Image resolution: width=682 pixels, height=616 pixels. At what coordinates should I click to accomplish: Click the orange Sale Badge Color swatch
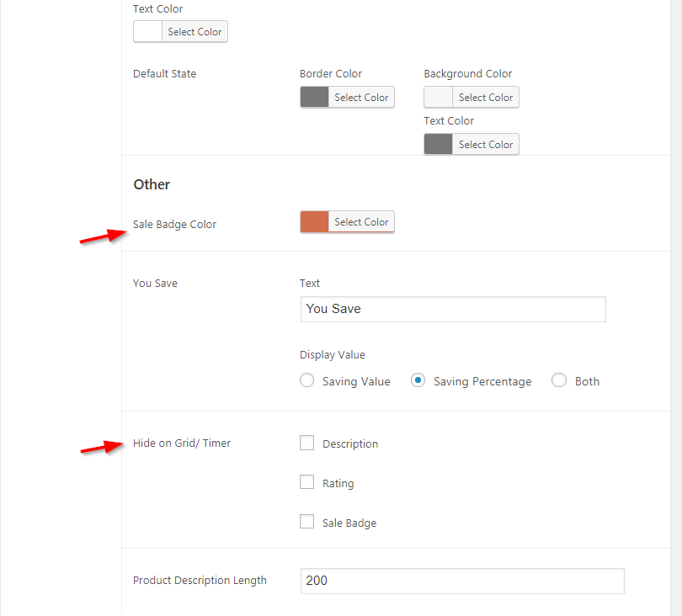314,221
